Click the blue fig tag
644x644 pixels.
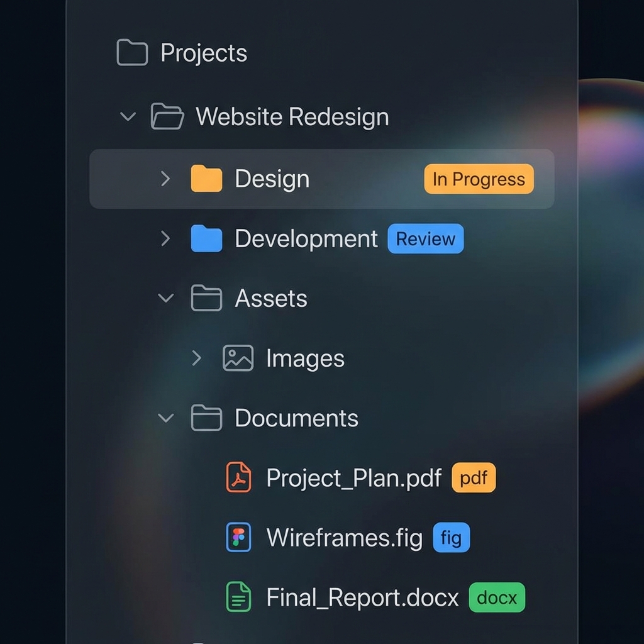pyautogui.click(x=451, y=537)
